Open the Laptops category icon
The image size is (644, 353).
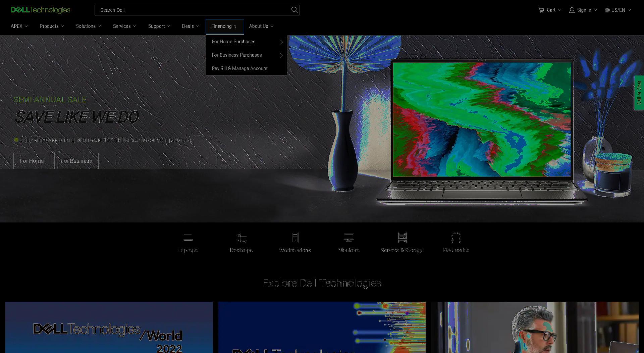click(x=188, y=238)
